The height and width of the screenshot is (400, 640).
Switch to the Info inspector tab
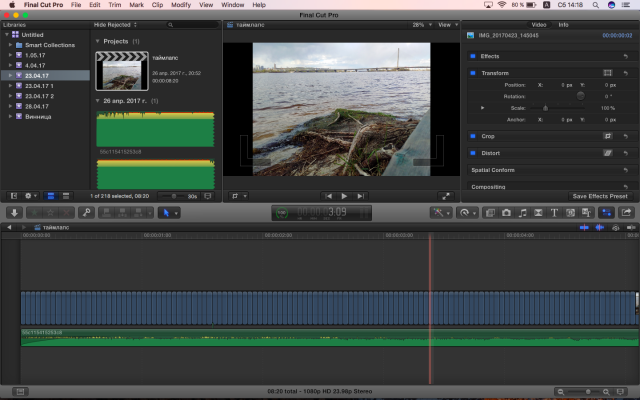coord(563,25)
